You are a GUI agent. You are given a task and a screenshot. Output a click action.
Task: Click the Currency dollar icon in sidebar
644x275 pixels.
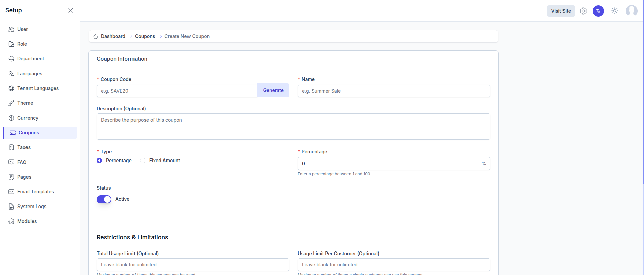pos(11,118)
